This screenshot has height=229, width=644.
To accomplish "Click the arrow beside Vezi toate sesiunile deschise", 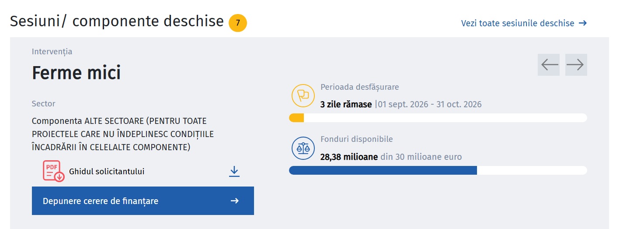I will pyautogui.click(x=582, y=23).
